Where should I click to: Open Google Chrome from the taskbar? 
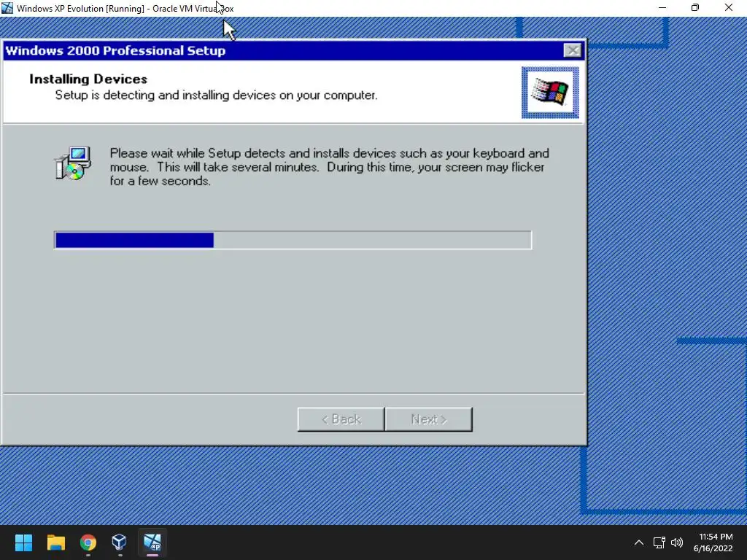(x=88, y=542)
